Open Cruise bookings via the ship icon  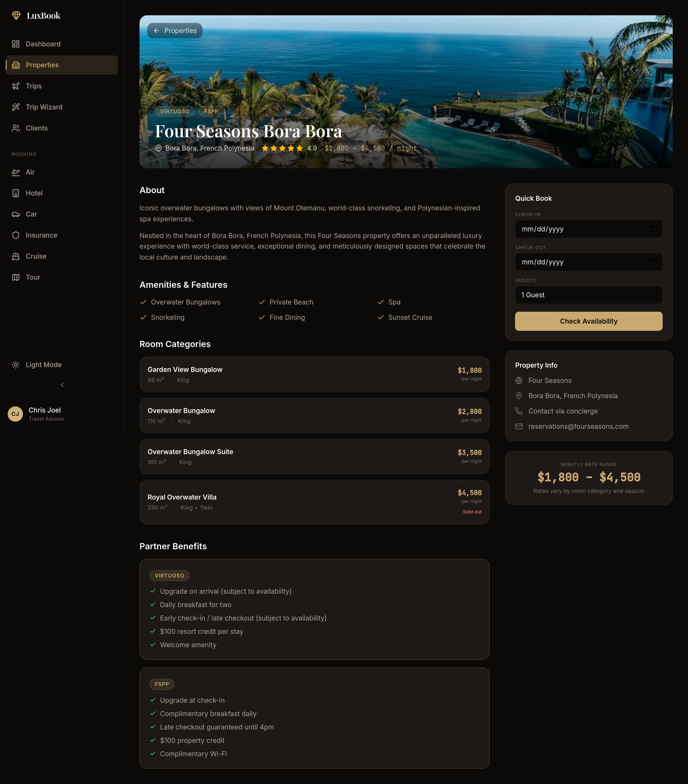pos(16,256)
